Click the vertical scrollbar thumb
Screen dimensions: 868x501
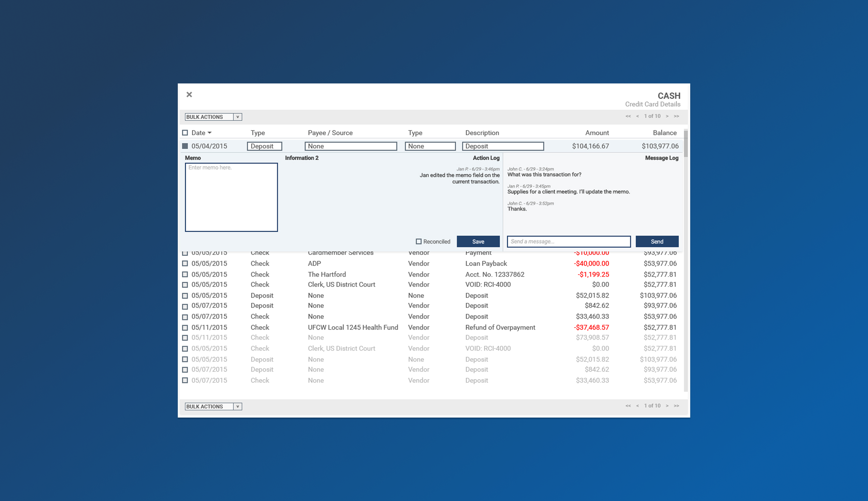tap(685, 144)
